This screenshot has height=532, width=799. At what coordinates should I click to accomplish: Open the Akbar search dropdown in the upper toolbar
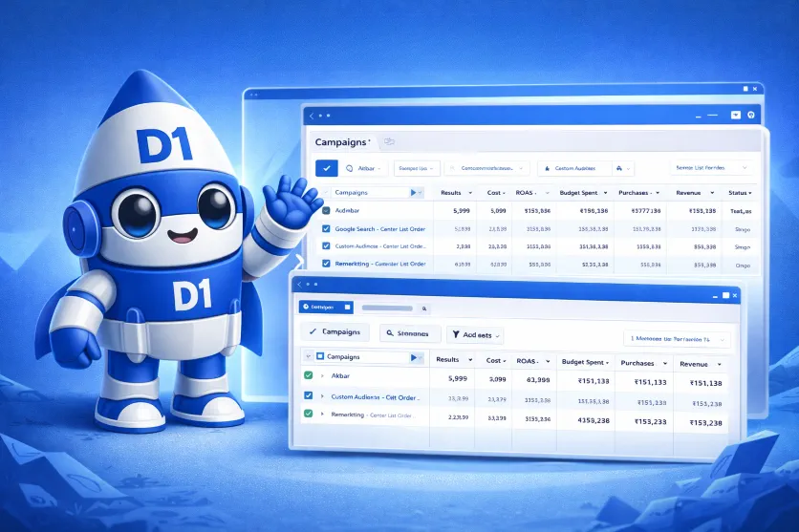[364, 168]
